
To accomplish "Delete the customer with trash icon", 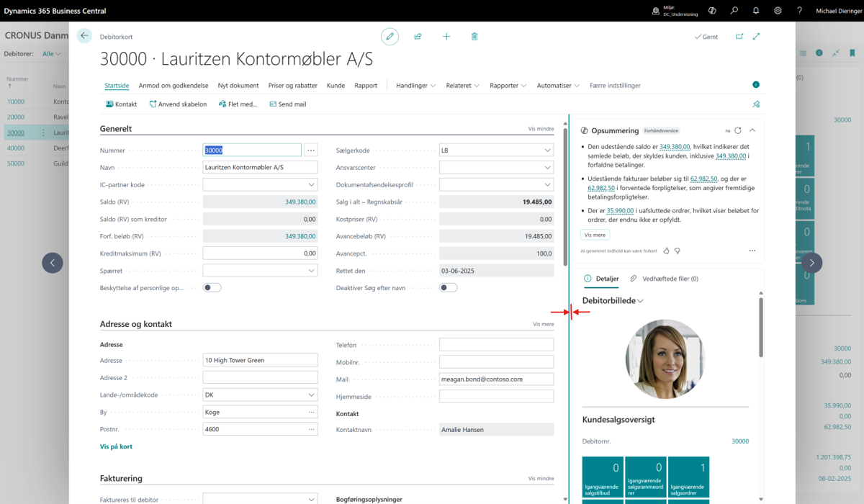I will click(x=474, y=36).
